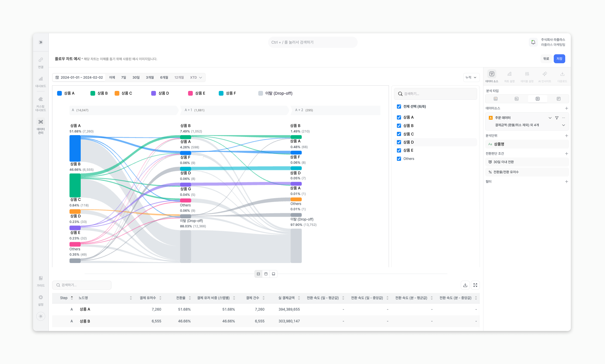
Task: Switch to the 테이블 설정 tab
Action: [527, 77]
